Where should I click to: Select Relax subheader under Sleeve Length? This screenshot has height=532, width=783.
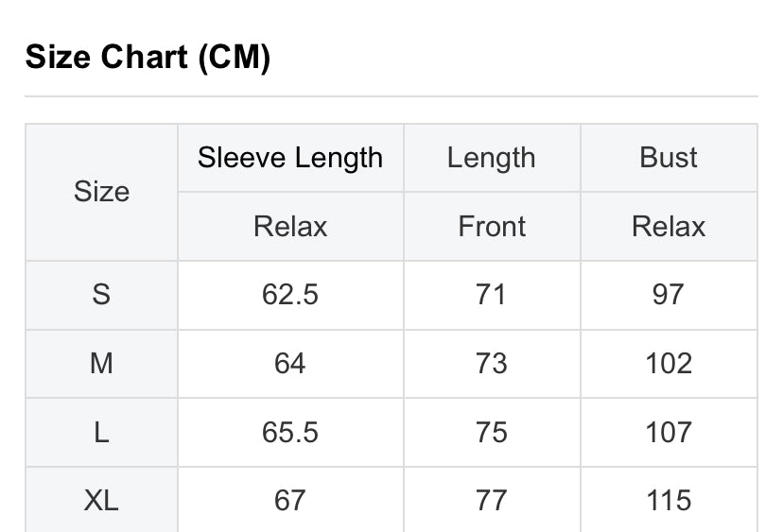pos(290,227)
